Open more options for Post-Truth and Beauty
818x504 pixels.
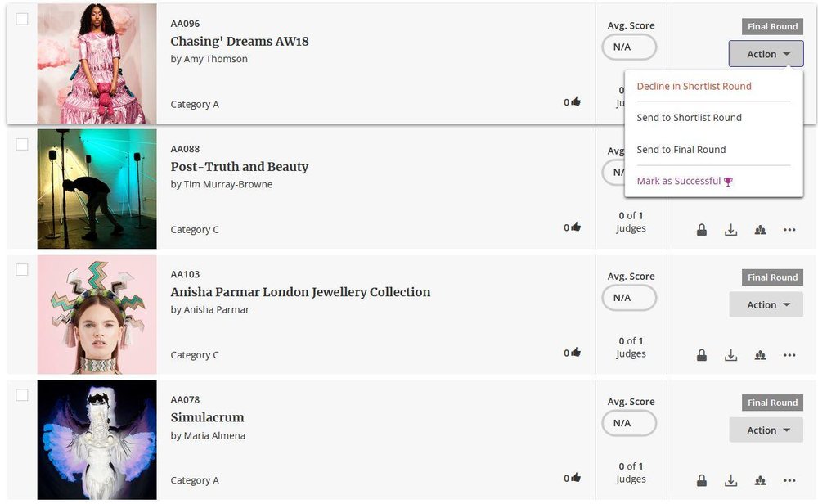[x=789, y=230]
